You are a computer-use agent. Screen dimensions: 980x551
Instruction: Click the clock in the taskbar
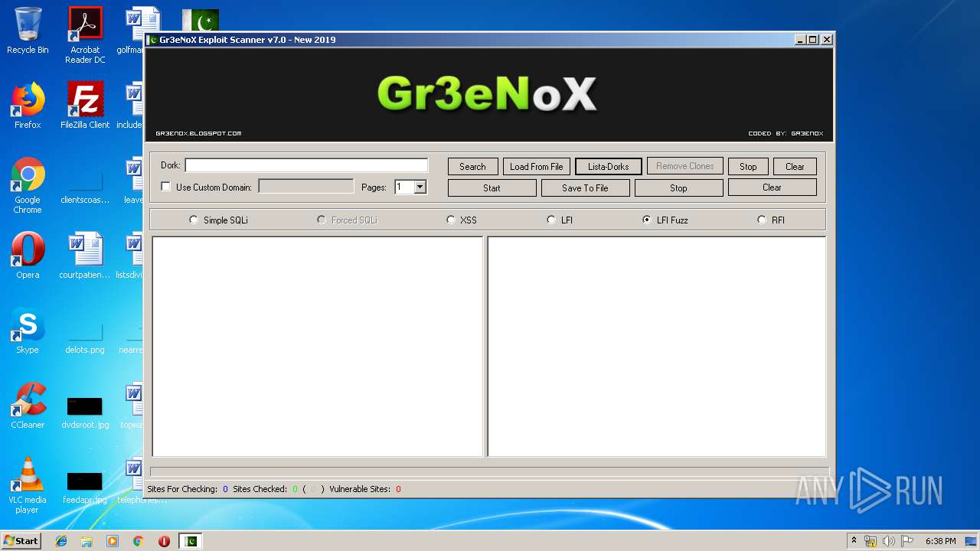(940, 541)
